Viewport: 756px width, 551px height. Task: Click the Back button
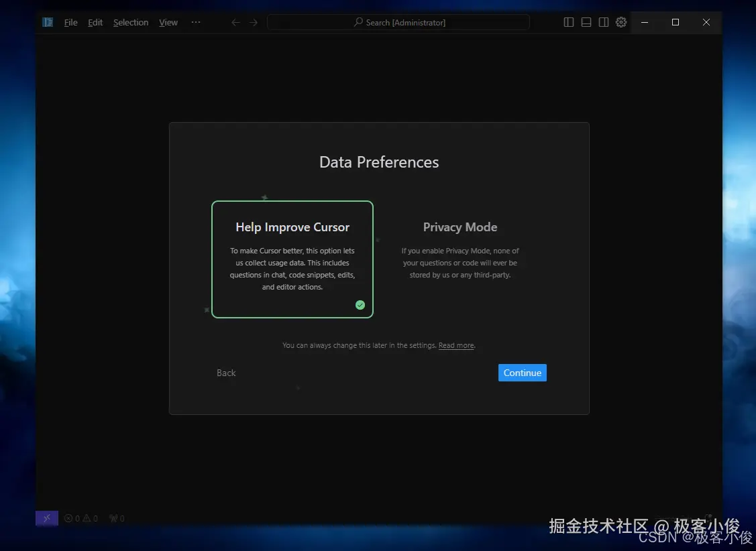(226, 373)
